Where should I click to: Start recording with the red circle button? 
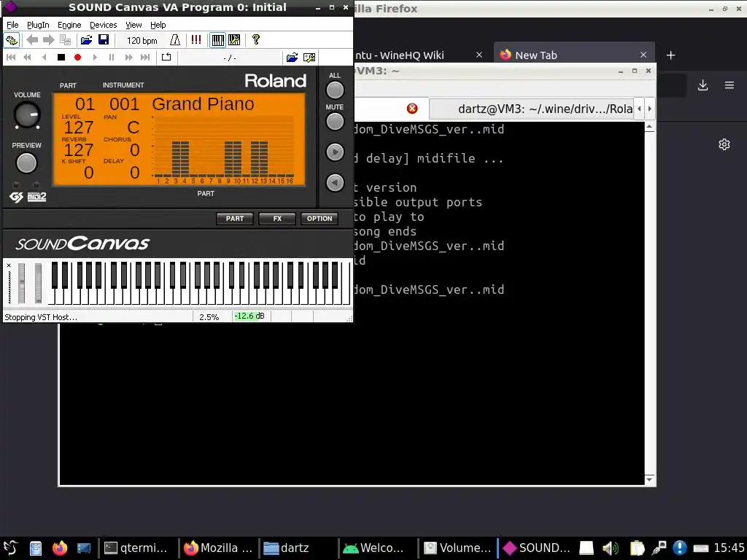(77, 58)
